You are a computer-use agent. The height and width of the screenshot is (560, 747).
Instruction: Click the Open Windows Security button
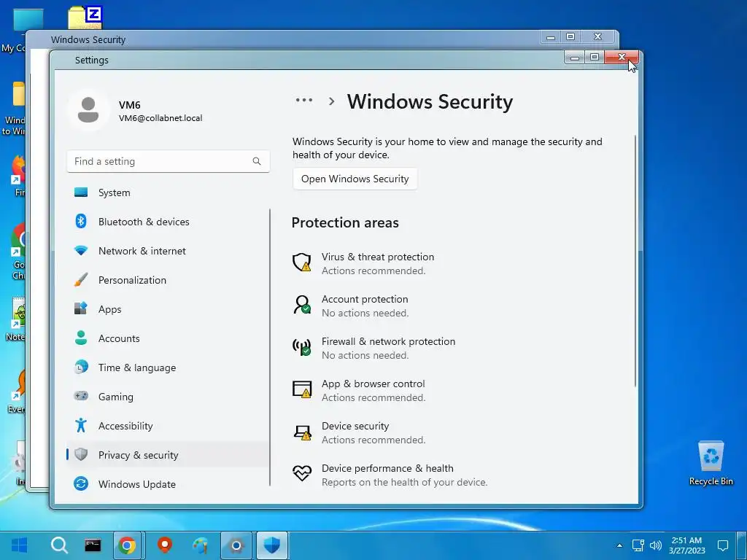click(355, 179)
